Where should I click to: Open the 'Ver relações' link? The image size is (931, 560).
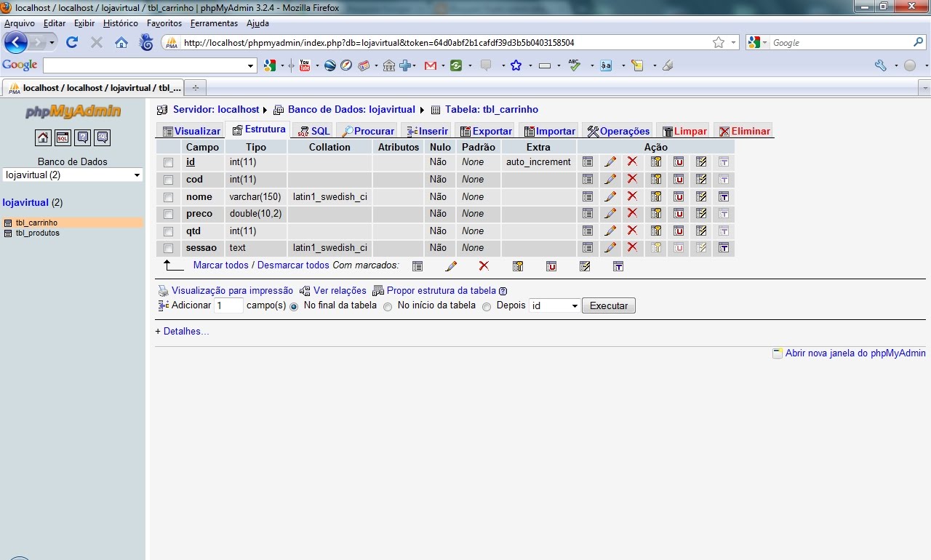(340, 290)
